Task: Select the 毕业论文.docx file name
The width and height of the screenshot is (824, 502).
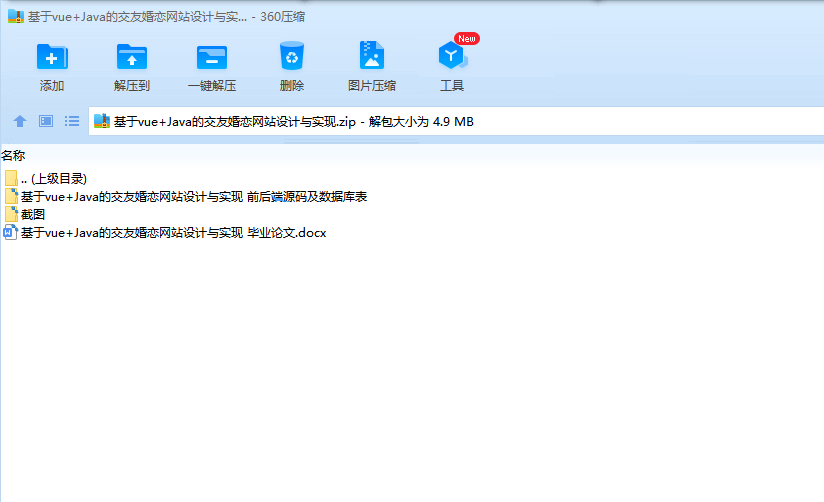Action: pos(173,233)
